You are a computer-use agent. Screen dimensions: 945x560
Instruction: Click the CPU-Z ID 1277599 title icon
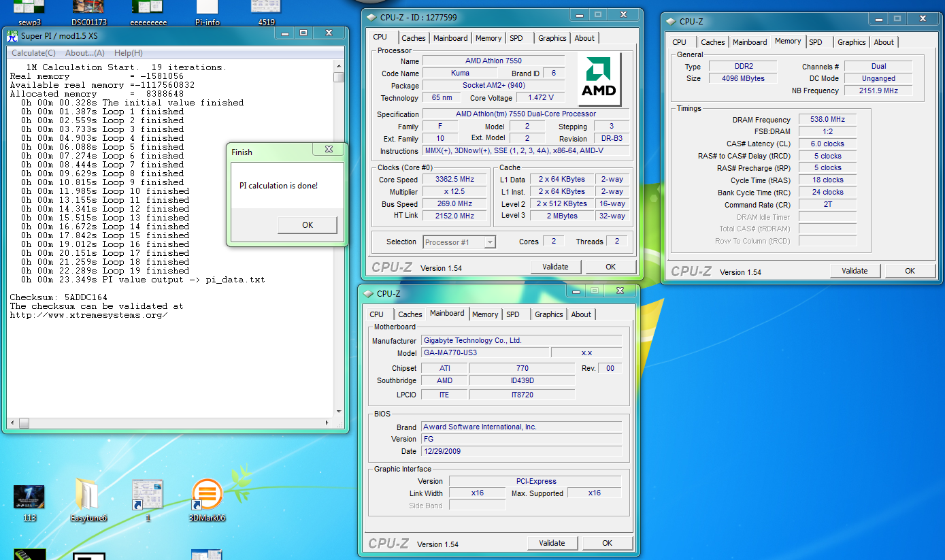pyautogui.click(x=370, y=17)
